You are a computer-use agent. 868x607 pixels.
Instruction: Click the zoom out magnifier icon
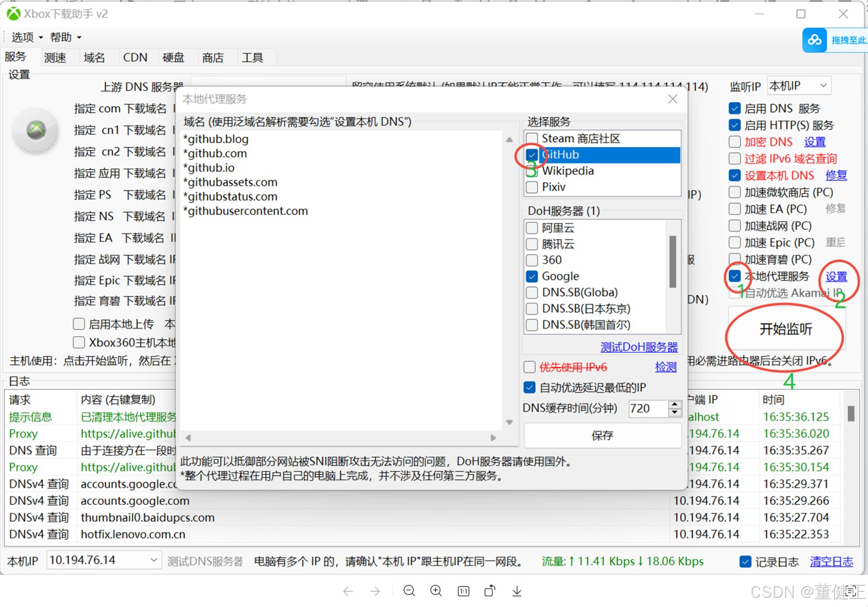(410, 591)
